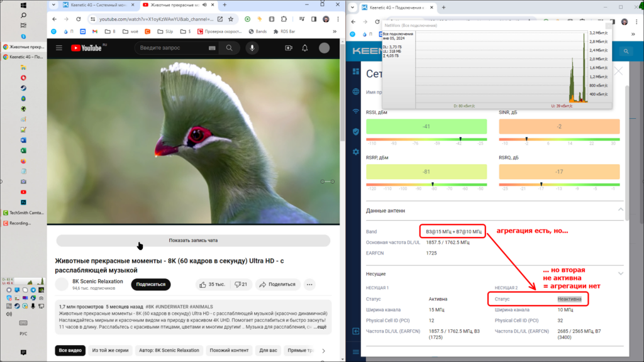644x362 pixels.
Task: Click Показать запись чата button
Action: click(193, 241)
